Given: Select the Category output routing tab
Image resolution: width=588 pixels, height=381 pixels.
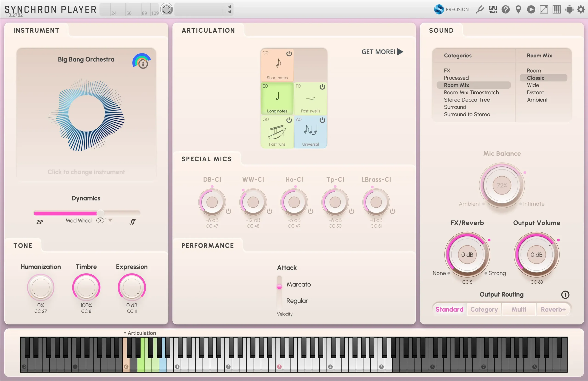Looking at the screenshot, I should pyautogui.click(x=484, y=309).
